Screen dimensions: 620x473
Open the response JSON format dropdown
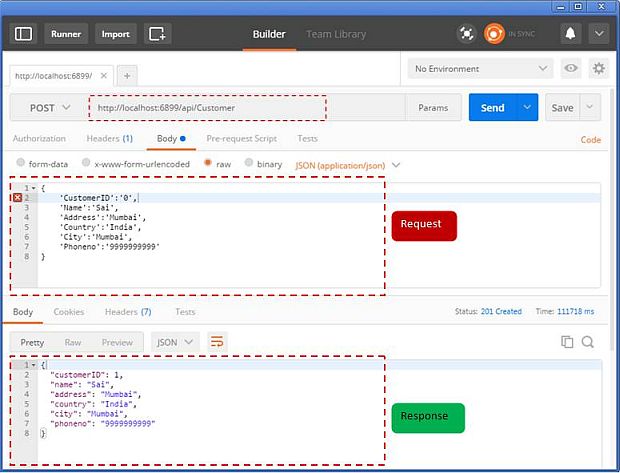click(174, 342)
